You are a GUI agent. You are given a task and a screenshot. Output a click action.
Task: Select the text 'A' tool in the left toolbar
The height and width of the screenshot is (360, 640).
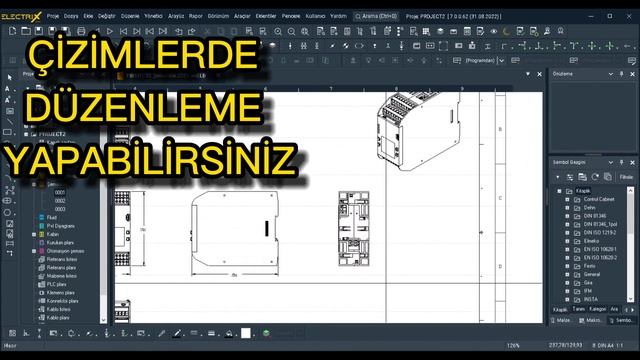pos(7,89)
